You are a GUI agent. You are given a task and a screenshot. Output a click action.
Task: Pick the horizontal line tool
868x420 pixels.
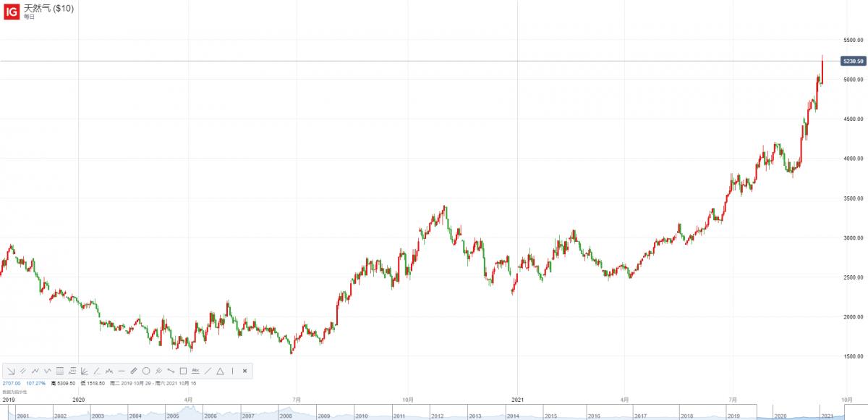122,371
